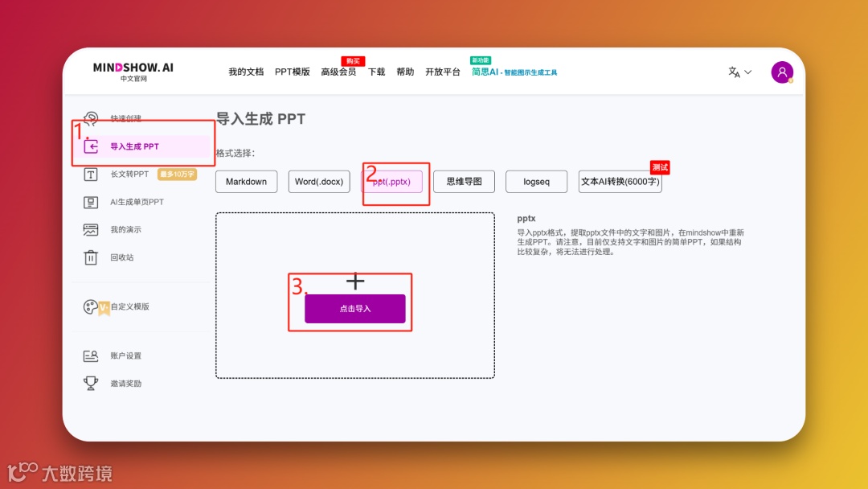Choose the ppt(.pptx) format button
Viewport: 868px width, 489px height.
(x=391, y=182)
